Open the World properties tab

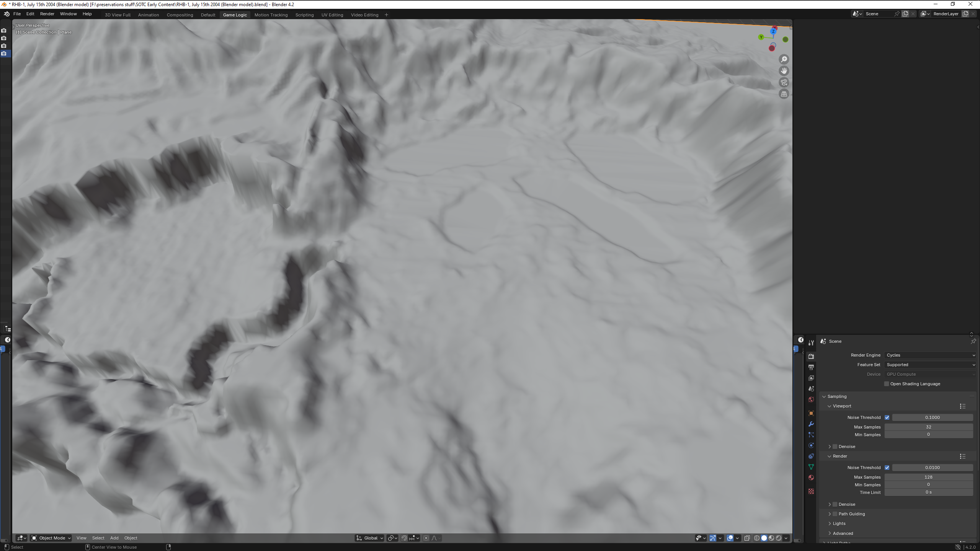tap(811, 399)
